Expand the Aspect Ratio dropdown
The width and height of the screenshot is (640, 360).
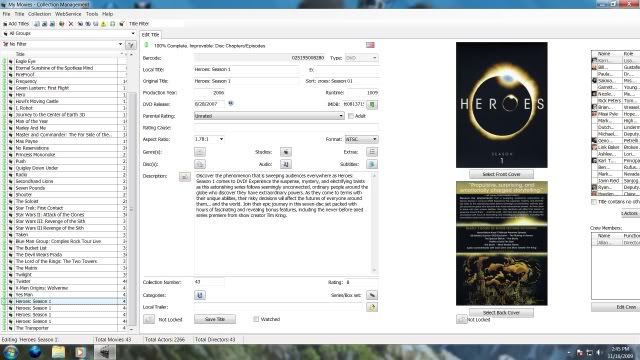(x=209, y=139)
